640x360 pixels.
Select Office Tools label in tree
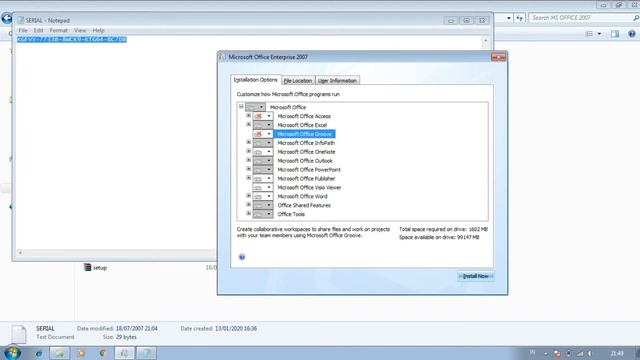(x=291, y=214)
